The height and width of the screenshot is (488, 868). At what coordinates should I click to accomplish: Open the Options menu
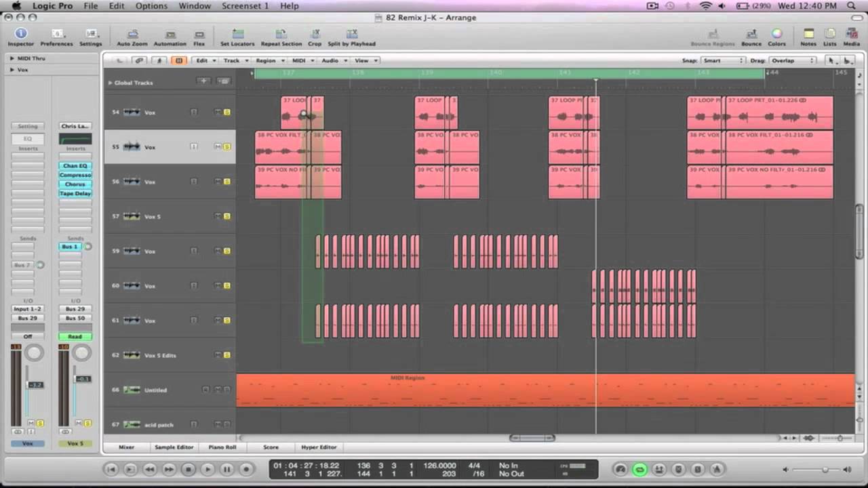pyautogui.click(x=151, y=6)
